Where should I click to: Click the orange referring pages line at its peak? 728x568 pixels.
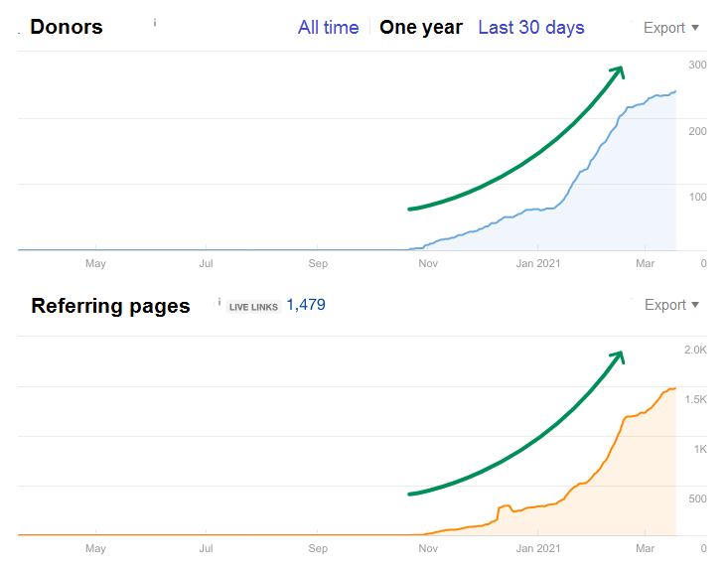point(671,388)
